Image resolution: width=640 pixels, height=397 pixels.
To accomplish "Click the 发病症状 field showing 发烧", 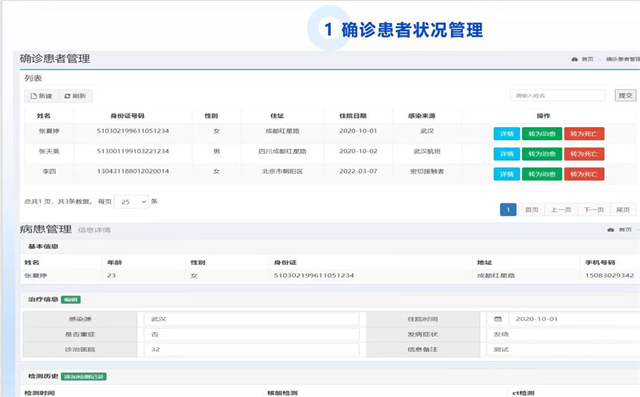I will click(x=563, y=334).
